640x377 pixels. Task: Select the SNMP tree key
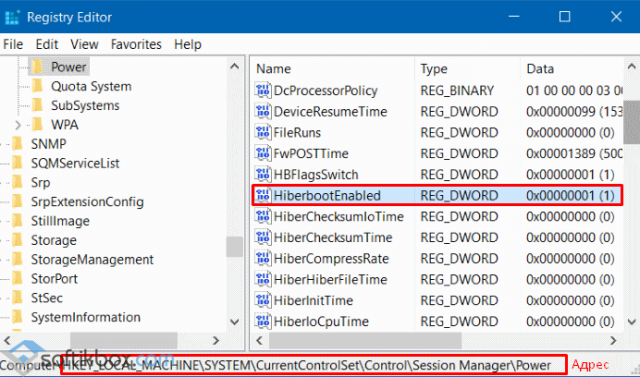click(x=49, y=144)
